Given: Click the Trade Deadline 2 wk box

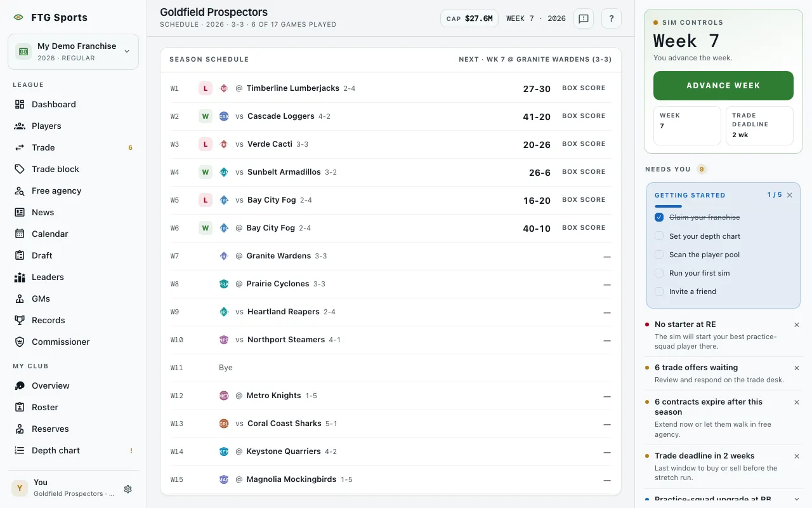Looking at the screenshot, I should pos(759,126).
